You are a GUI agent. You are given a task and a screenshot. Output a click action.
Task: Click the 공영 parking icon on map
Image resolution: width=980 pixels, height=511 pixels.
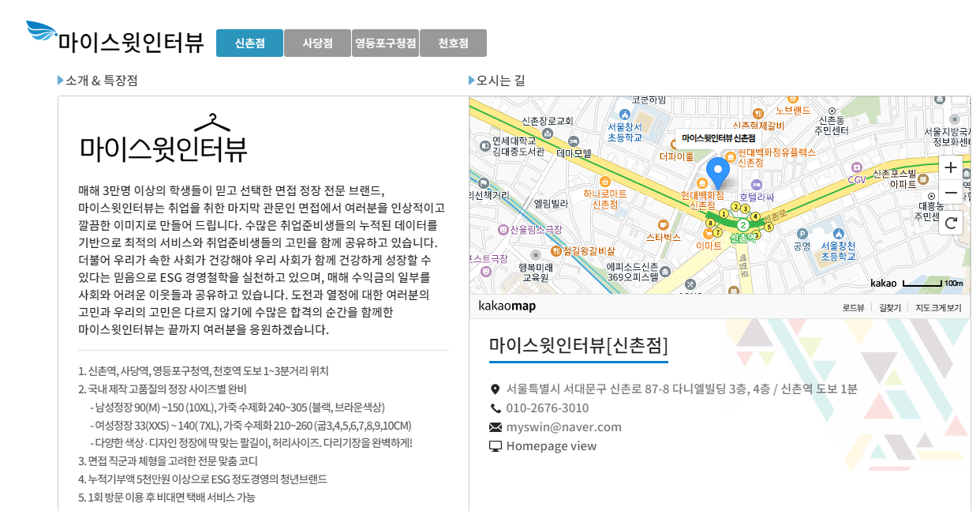click(x=802, y=234)
